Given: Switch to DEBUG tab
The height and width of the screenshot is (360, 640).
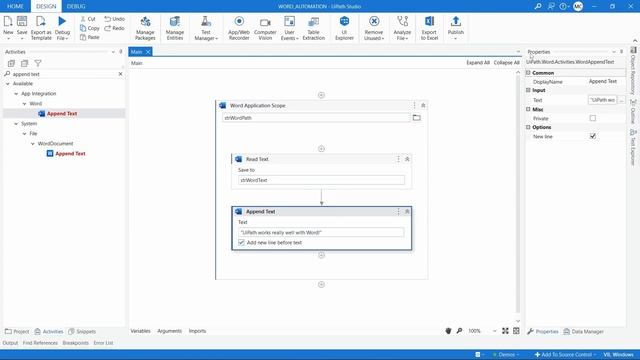Looking at the screenshot, I should click(x=76, y=6).
